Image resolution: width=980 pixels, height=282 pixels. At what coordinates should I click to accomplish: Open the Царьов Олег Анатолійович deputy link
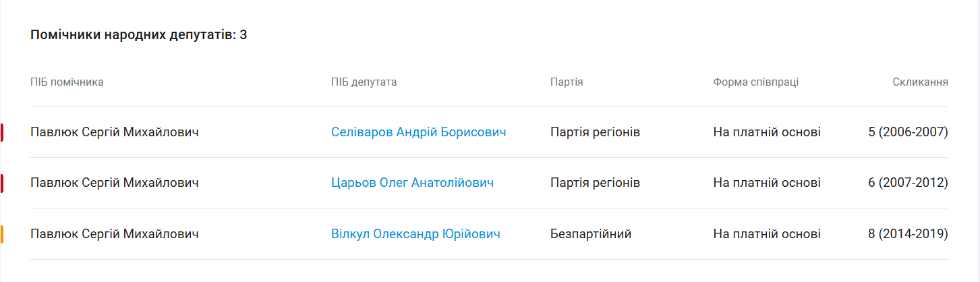coord(412,183)
